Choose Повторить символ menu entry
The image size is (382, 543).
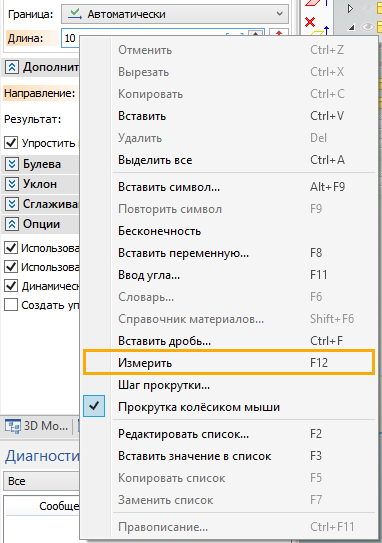[x=229, y=209]
